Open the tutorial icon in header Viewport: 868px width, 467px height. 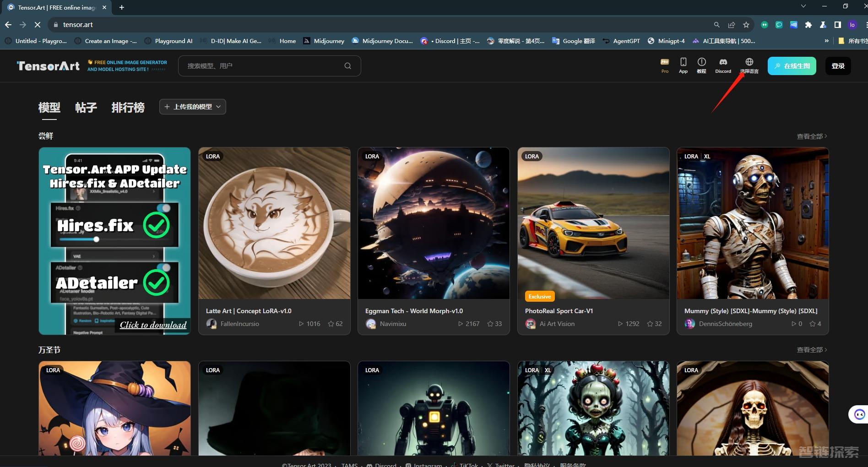tap(701, 65)
